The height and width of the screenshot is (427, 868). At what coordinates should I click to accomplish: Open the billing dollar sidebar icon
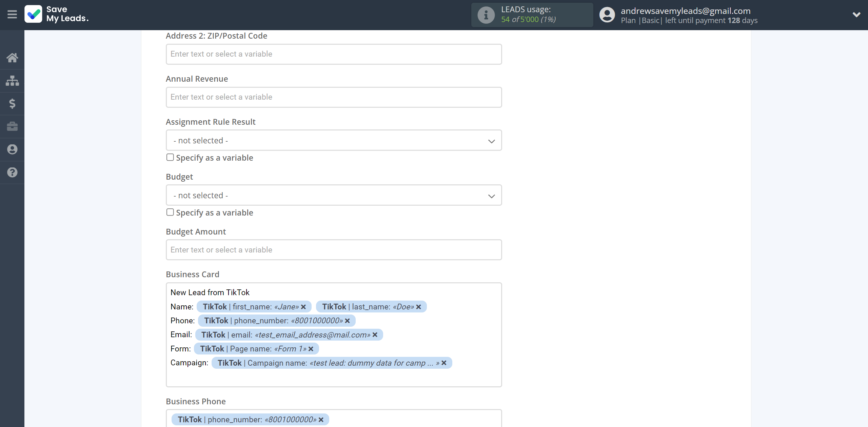coord(12,103)
